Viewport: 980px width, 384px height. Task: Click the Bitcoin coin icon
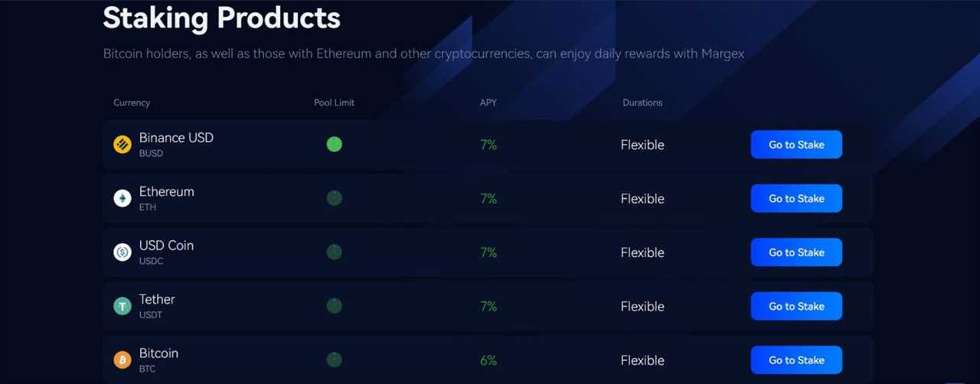pos(122,360)
